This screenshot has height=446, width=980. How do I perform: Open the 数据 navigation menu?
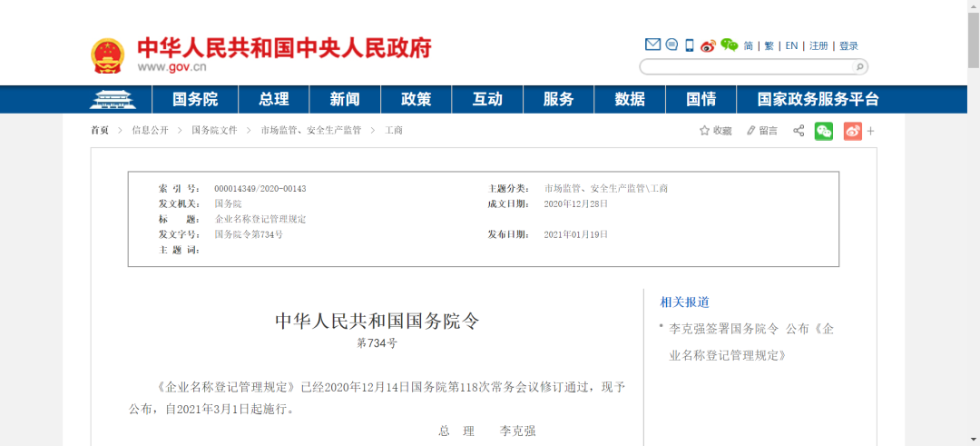click(630, 99)
